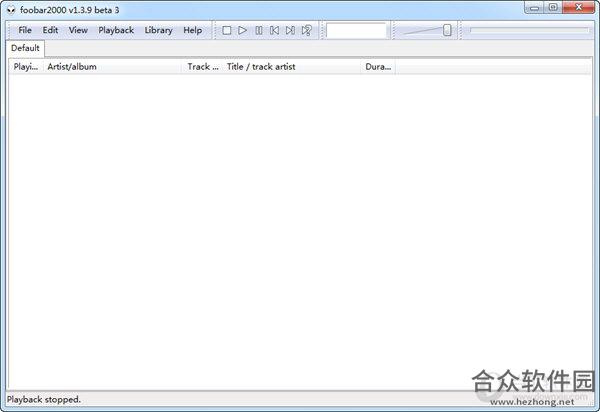
Task: Open the Playback menu
Action: tap(116, 30)
